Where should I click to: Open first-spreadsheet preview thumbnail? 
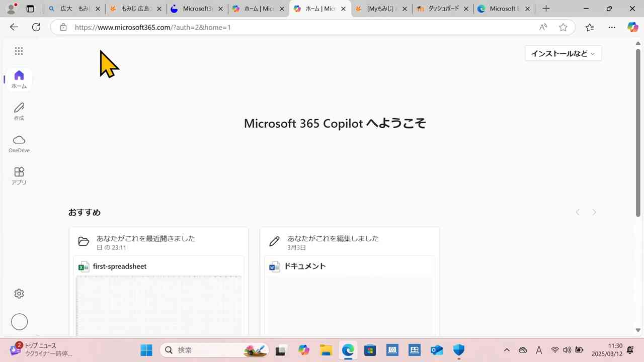click(158, 306)
